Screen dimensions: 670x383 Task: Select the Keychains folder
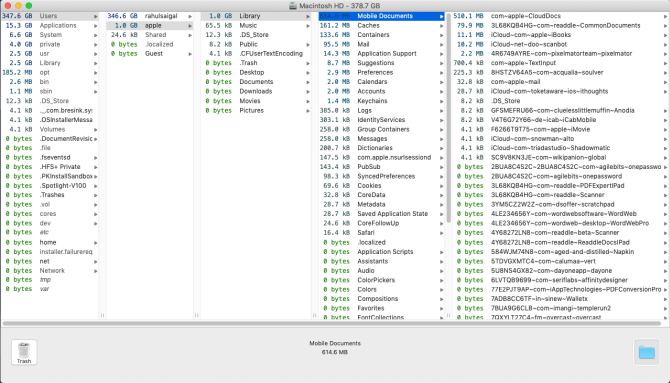point(381,101)
